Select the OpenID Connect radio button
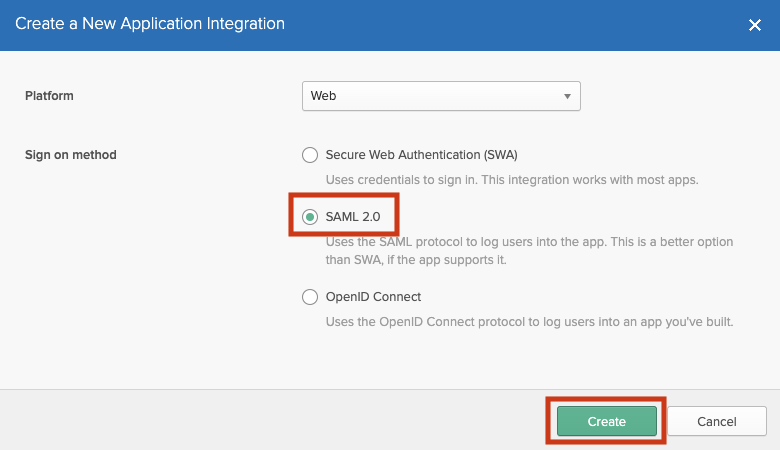This screenshot has width=780, height=450. [x=310, y=297]
